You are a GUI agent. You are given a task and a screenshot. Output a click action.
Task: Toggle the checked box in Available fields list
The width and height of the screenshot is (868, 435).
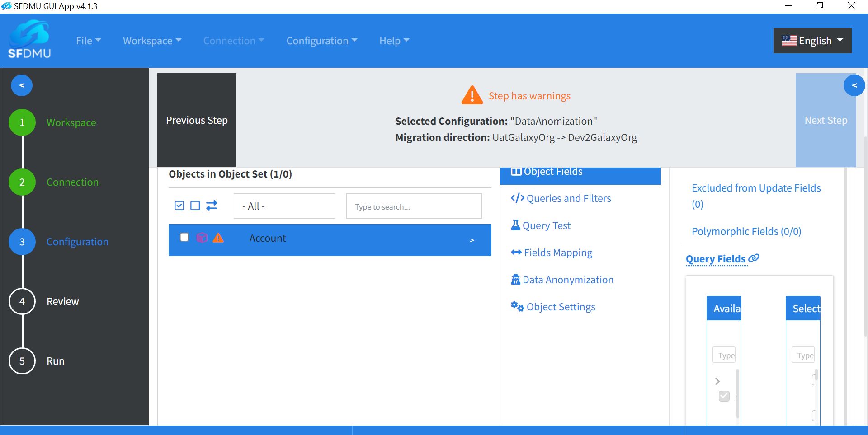[x=724, y=396]
